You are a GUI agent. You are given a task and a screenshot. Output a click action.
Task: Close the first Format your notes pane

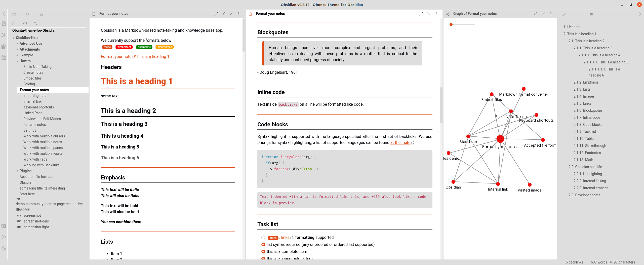click(231, 14)
